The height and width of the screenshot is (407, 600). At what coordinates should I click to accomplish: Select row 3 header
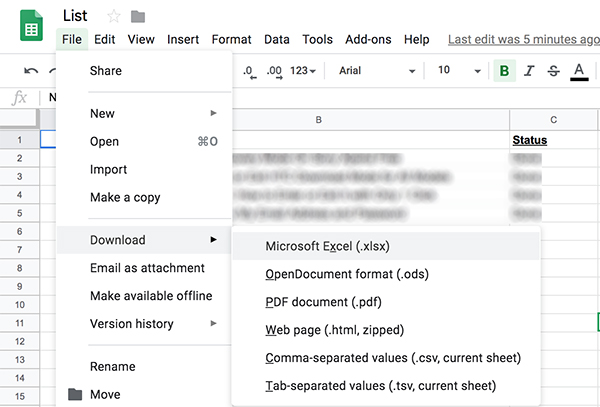click(20, 176)
